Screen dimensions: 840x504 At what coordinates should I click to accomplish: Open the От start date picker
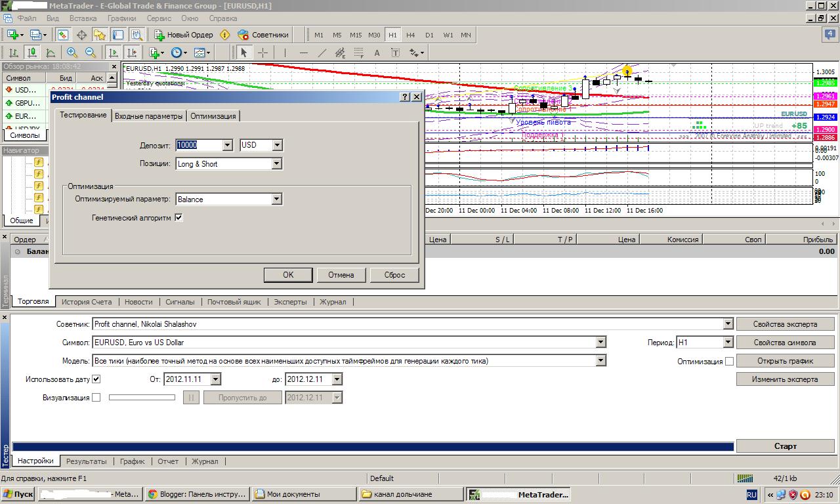[216, 379]
